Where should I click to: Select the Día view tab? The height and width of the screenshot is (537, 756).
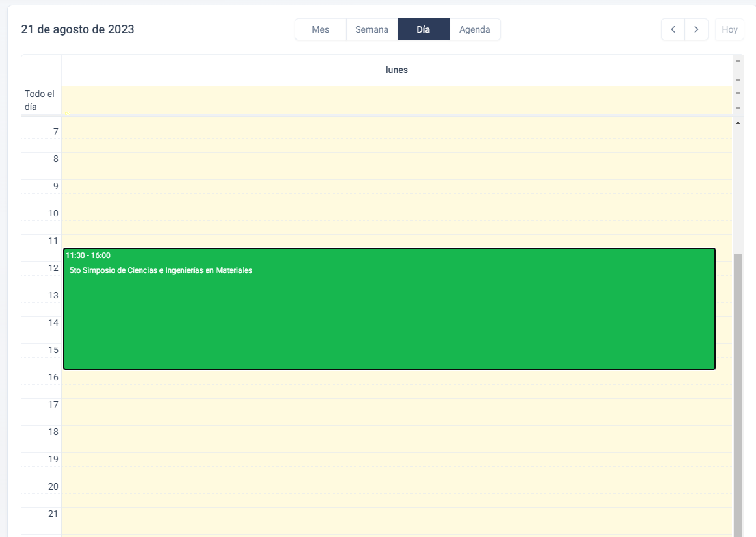click(423, 29)
